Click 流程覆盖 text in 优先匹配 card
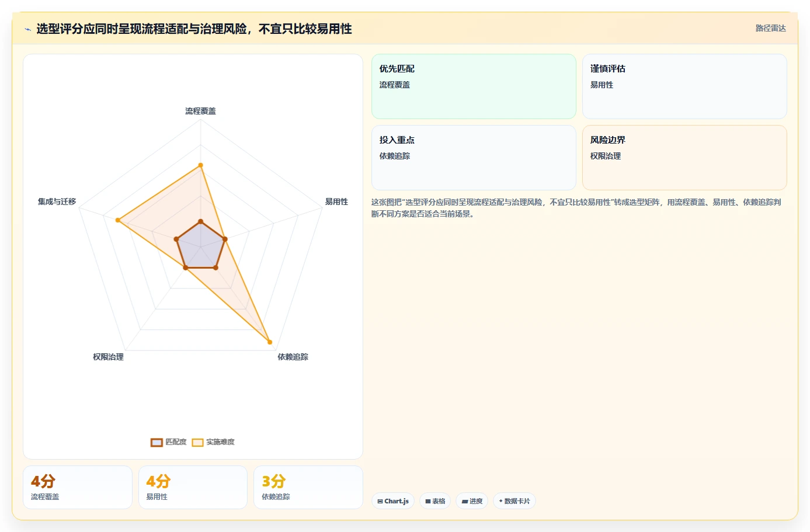The image size is (810, 532). (x=395, y=85)
